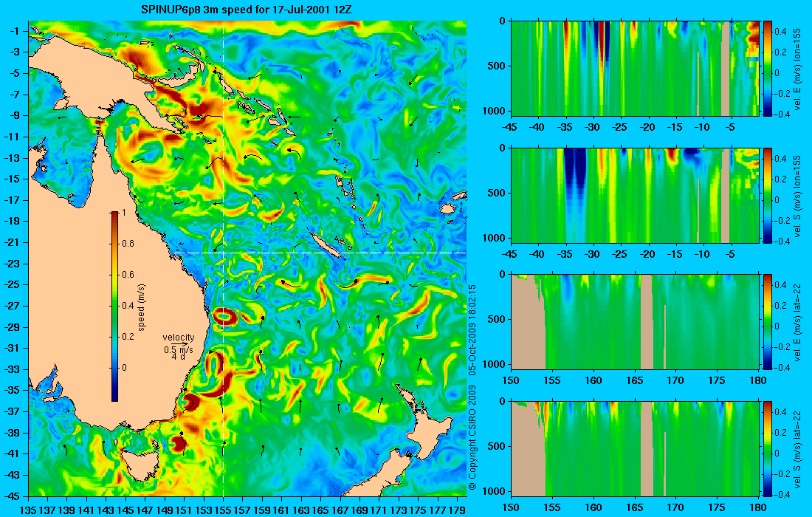The height and width of the screenshot is (517, 812).
Task: Click the "speed (m/s)" colorbar label
Action: [x=142, y=307]
